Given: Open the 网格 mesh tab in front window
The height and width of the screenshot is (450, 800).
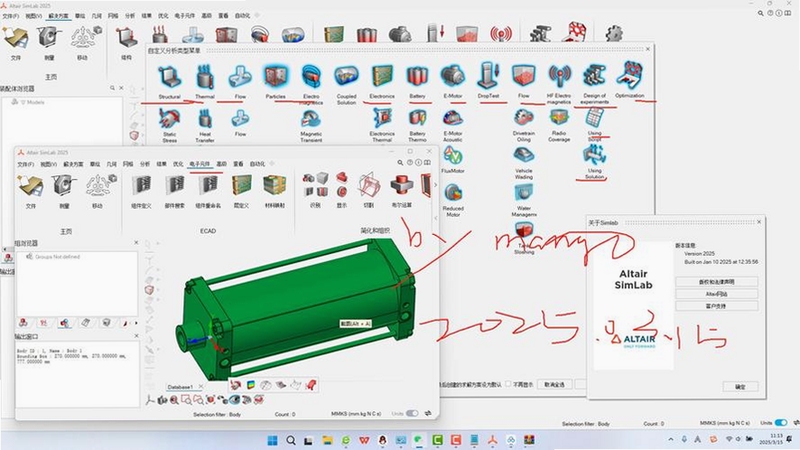Looking at the screenshot, I should pos(128,164).
